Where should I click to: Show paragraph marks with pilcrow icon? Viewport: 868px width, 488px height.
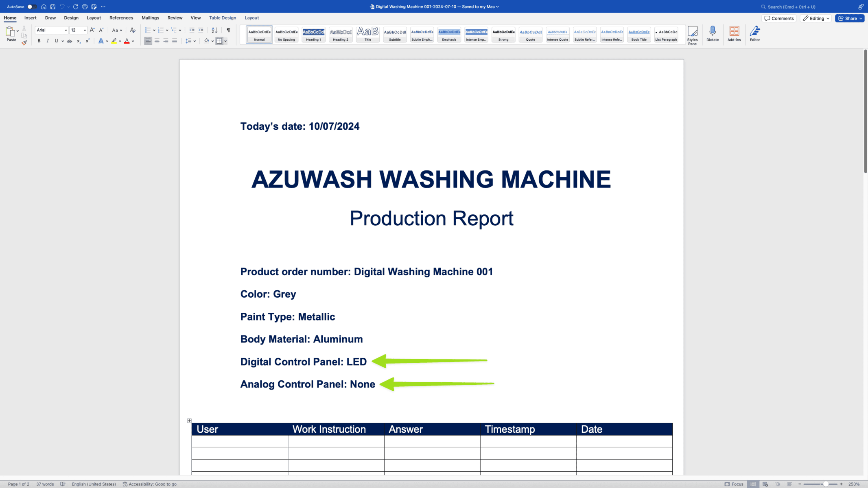click(x=228, y=30)
